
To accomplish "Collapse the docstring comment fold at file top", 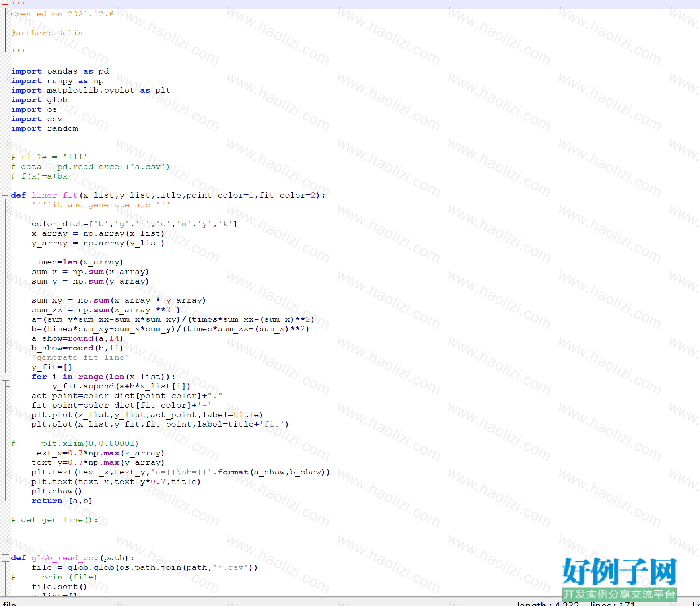I will [x=5, y=5].
